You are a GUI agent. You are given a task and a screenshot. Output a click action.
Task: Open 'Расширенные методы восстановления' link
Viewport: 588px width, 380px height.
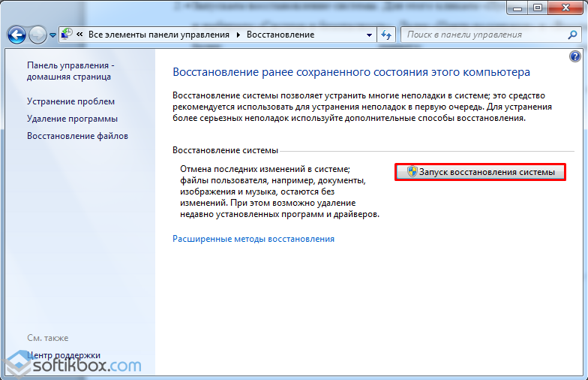253,239
